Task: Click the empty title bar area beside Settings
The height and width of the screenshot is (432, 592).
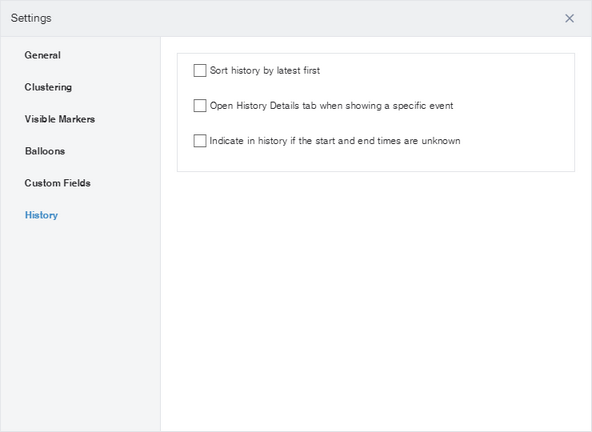Action: (x=302, y=18)
